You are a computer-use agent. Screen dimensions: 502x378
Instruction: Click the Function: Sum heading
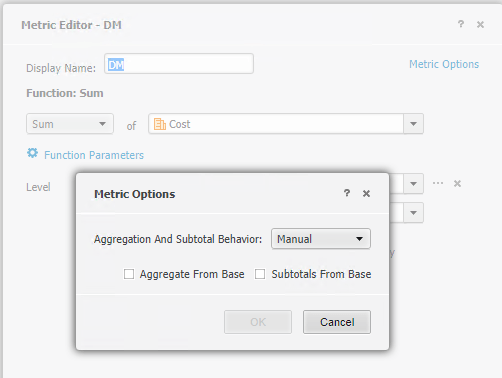[65, 93]
